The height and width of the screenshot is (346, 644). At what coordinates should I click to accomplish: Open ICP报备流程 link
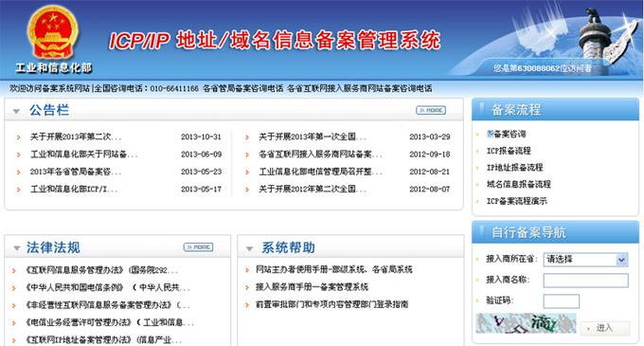509,151
